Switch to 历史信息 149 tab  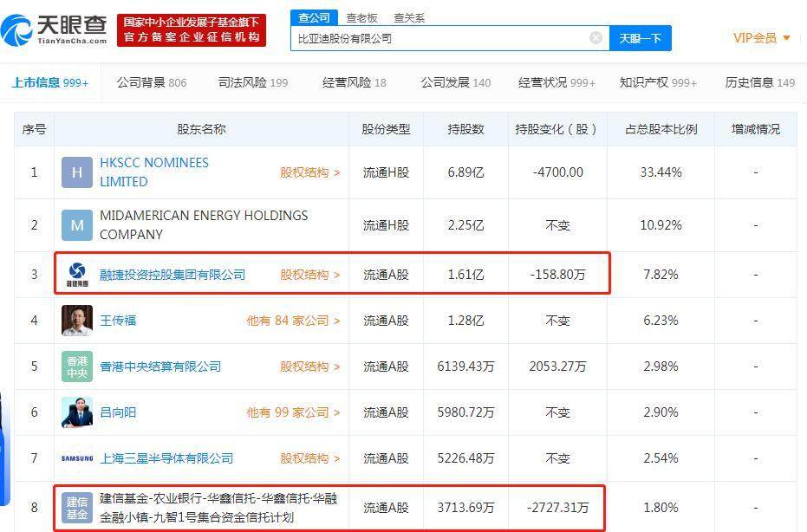(759, 82)
